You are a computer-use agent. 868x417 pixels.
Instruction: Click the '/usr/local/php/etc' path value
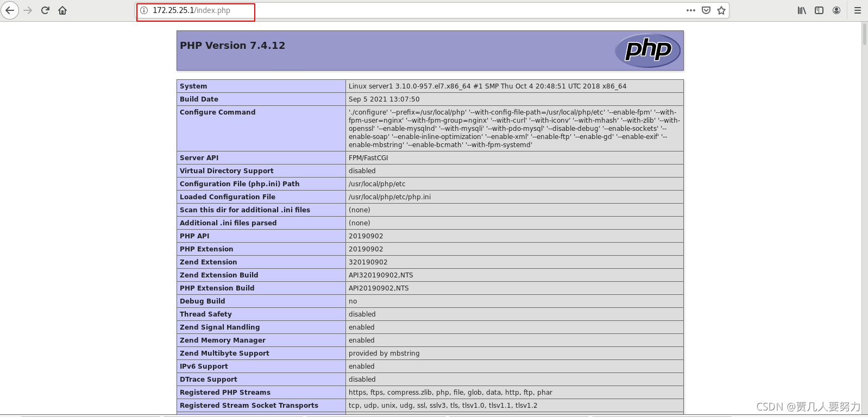click(377, 184)
